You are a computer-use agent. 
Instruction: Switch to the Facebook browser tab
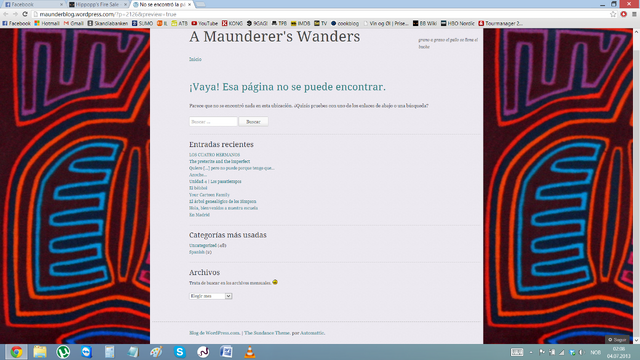tap(33, 4)
